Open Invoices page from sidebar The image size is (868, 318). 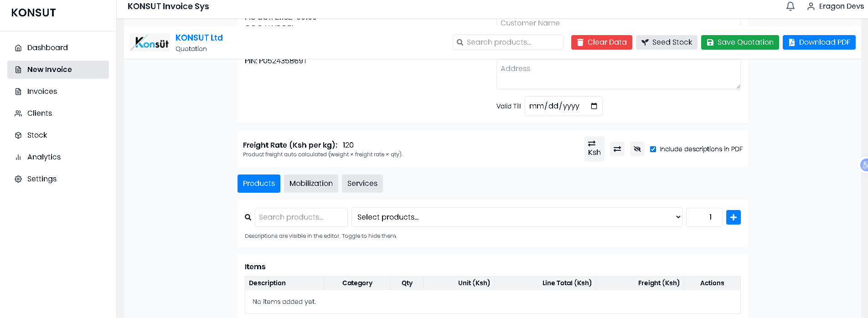click(x=58, y=92)
